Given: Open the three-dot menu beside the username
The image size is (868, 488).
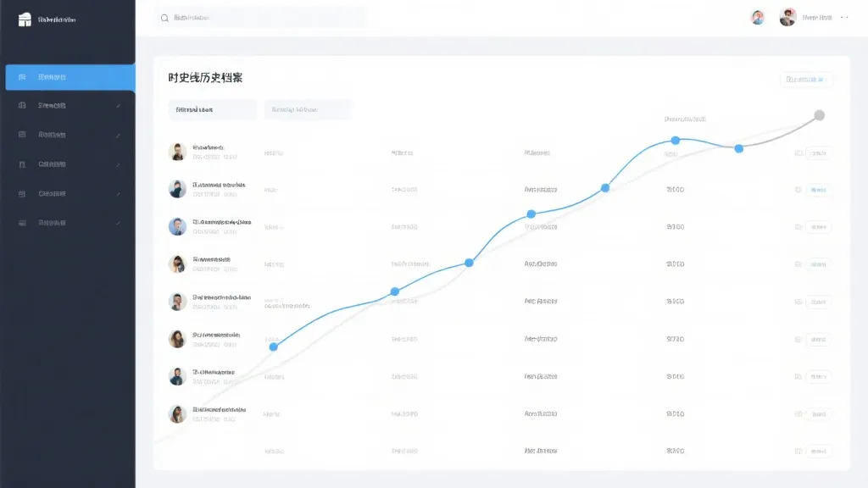Looking at the screenshot, I should (847, 17).
